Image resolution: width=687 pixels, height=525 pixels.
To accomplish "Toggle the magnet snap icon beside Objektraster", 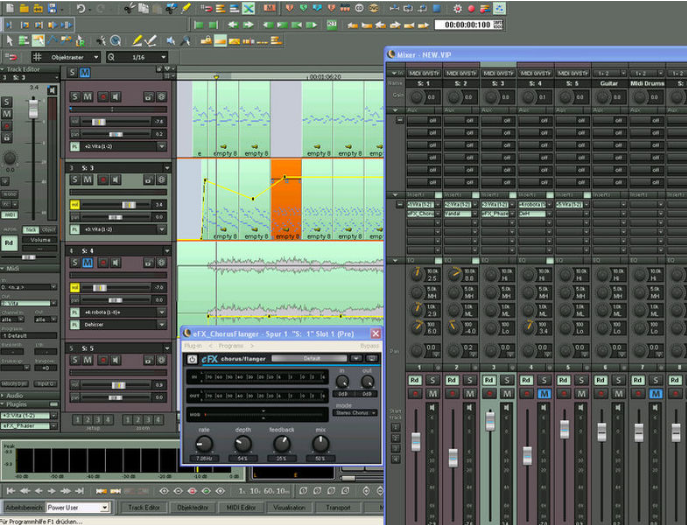I will tap(11, 57).
